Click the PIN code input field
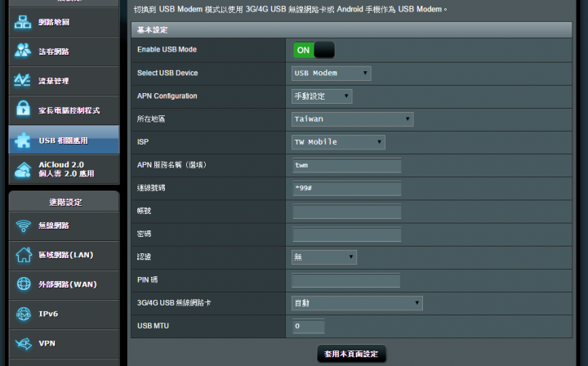 345,280
